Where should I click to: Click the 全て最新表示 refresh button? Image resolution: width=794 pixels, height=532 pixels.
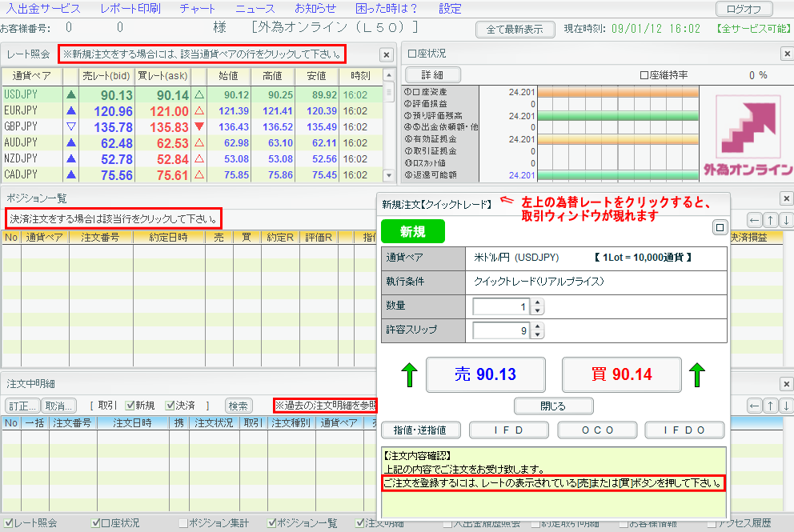[515, 30]
